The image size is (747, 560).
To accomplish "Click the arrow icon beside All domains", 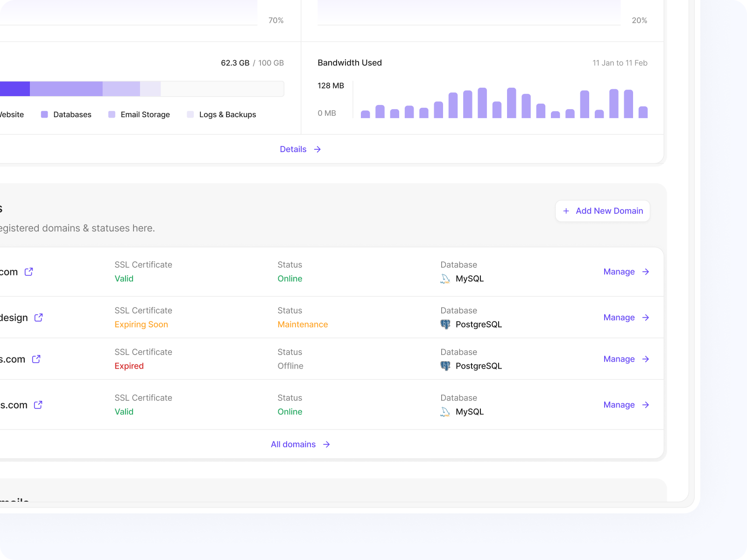I will 326,444.
